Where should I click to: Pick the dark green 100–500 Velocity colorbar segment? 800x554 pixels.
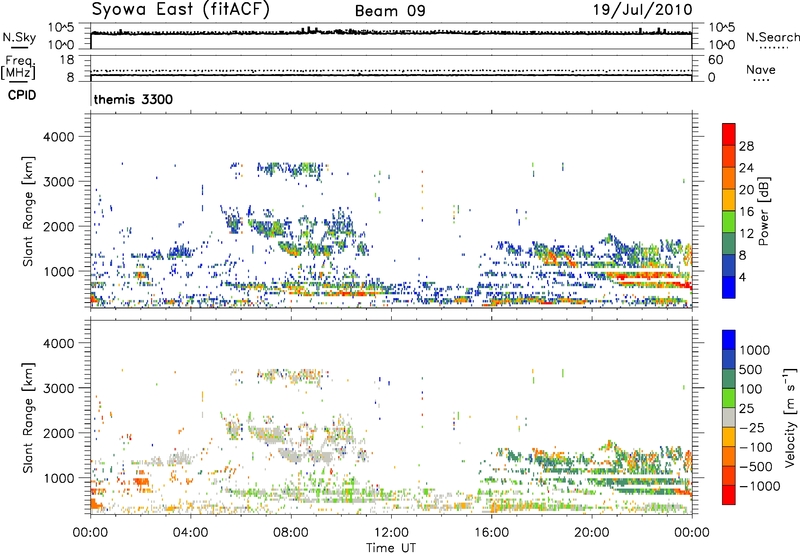(729, 379)
